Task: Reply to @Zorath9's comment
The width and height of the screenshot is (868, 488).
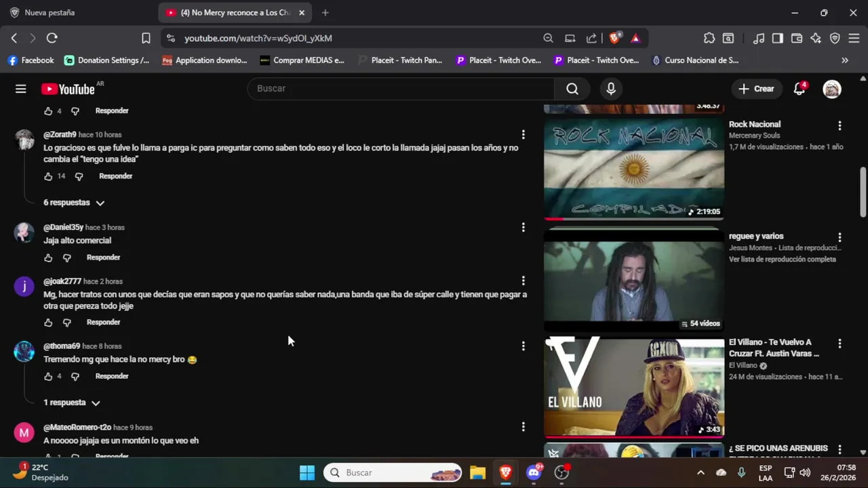Action: pos(116,176)
